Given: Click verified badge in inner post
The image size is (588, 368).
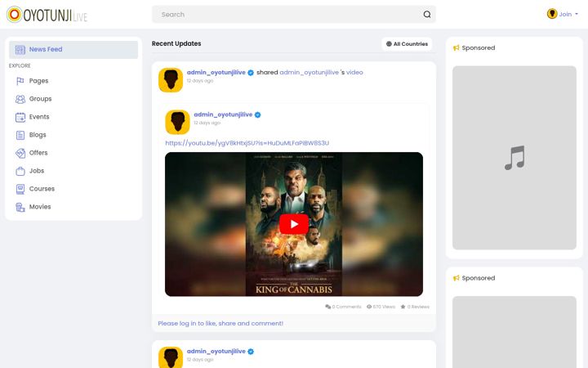Looking at the screenshot, I should [257, 115].
